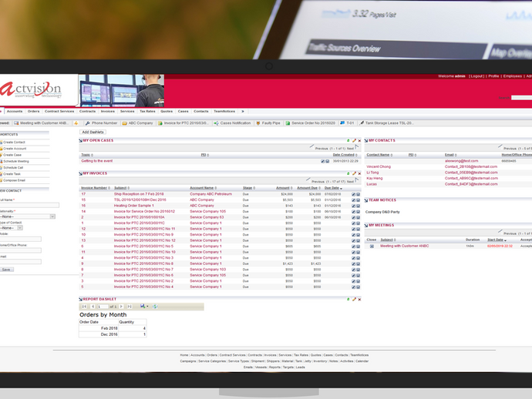
Task: Refresh the Report Dashlet
Action: point(348,299)
